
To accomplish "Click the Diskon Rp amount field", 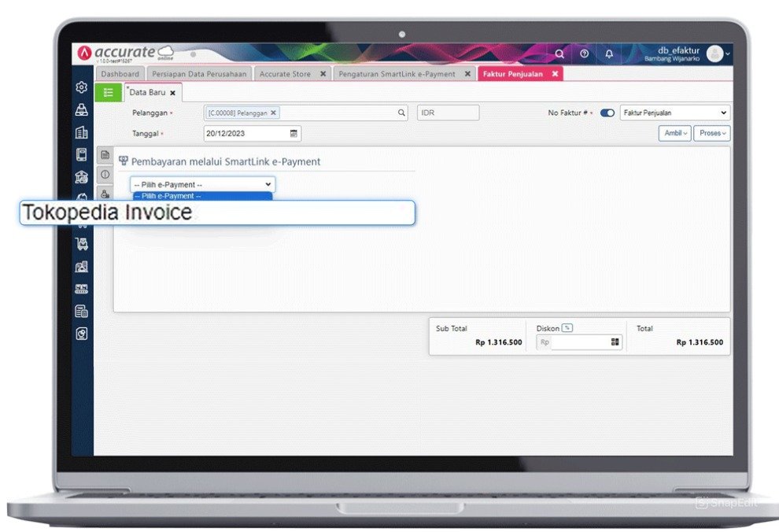I will pyautogui.click(x=580, y=342).
